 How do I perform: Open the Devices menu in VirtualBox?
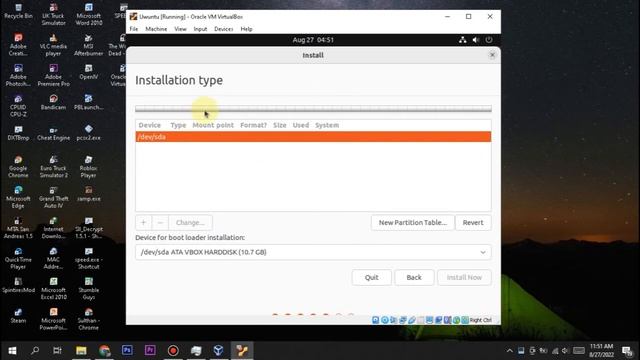[x=223, y=29]
